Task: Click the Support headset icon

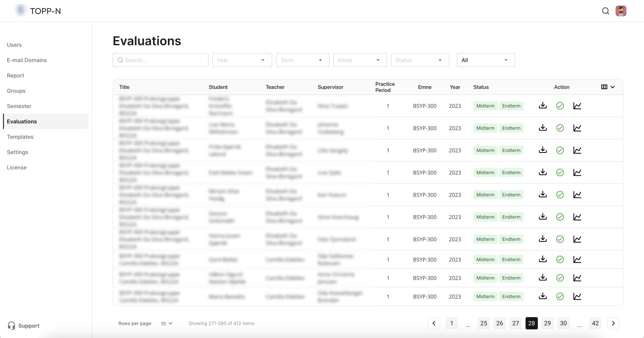Action: pos(11,325)
